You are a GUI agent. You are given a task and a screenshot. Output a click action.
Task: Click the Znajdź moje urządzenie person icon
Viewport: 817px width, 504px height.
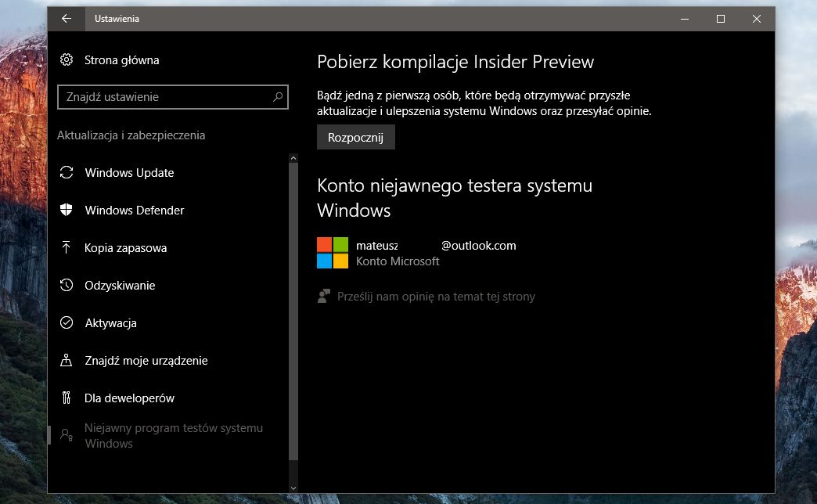[67, 360]
